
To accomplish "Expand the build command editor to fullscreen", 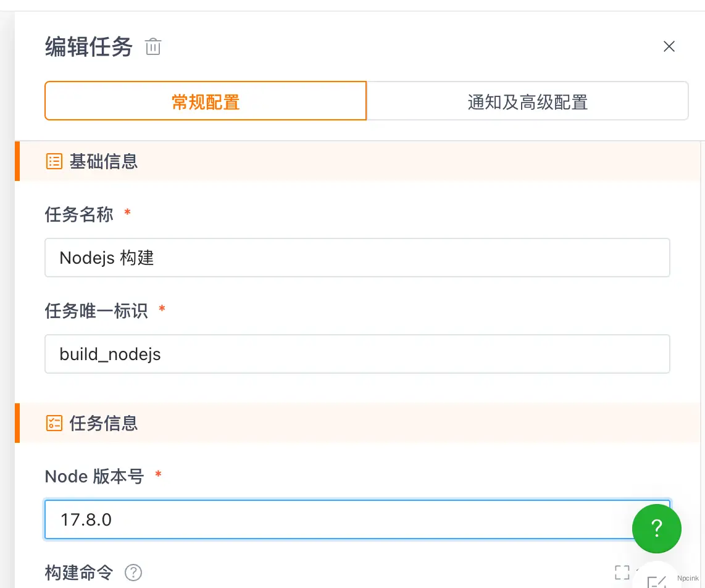I will [x=622, y=573].
